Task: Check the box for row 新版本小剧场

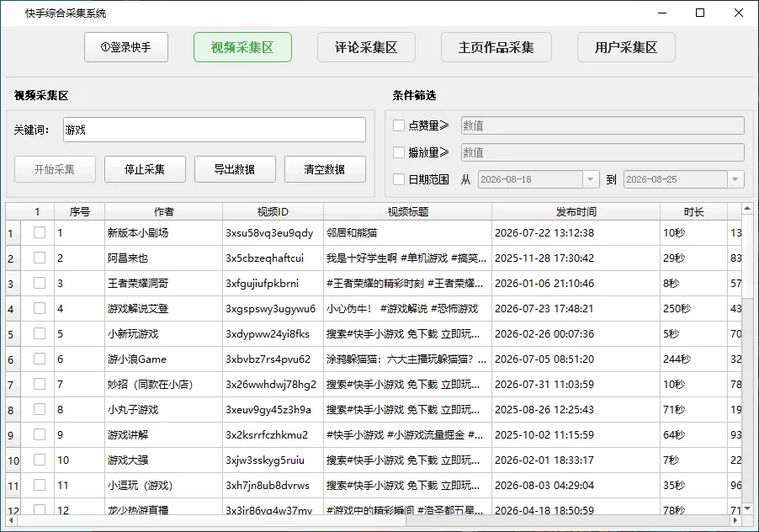Action: pyautogui.click(x=40, y=232)
